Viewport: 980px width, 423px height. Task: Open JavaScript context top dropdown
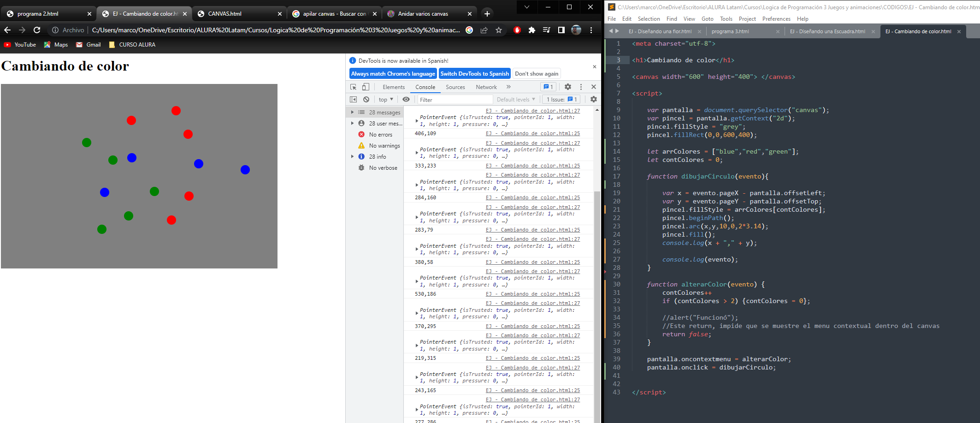coord(386,100)
